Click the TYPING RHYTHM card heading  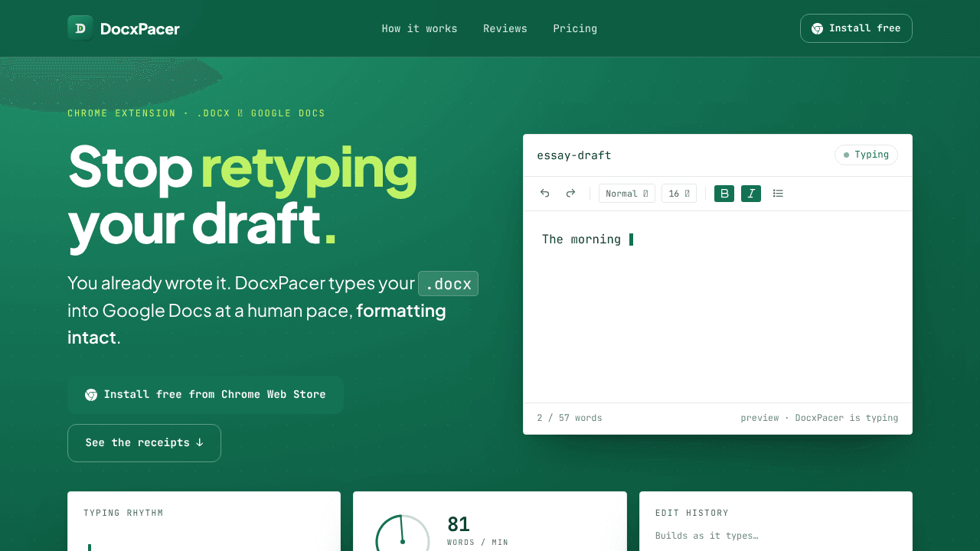(123, 513)
